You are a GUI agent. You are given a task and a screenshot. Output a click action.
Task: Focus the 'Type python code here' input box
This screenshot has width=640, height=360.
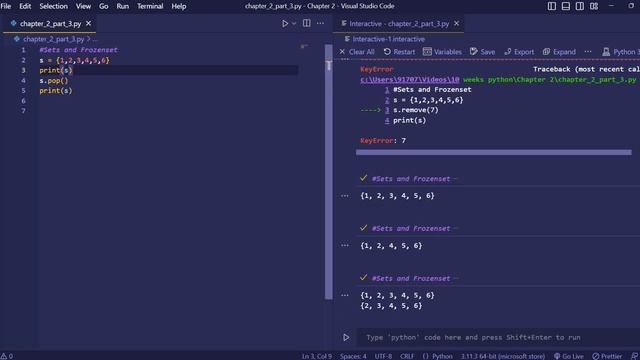click(498, 338)
